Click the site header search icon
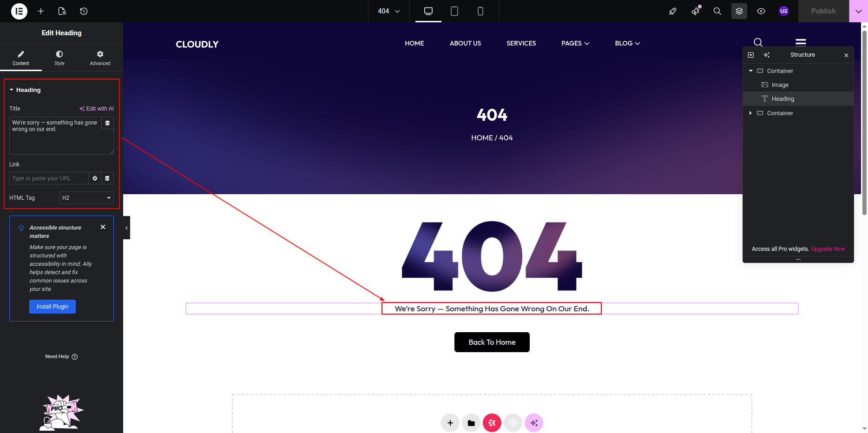Viewport: 868px width, 433px height. (x=758, y=42)
